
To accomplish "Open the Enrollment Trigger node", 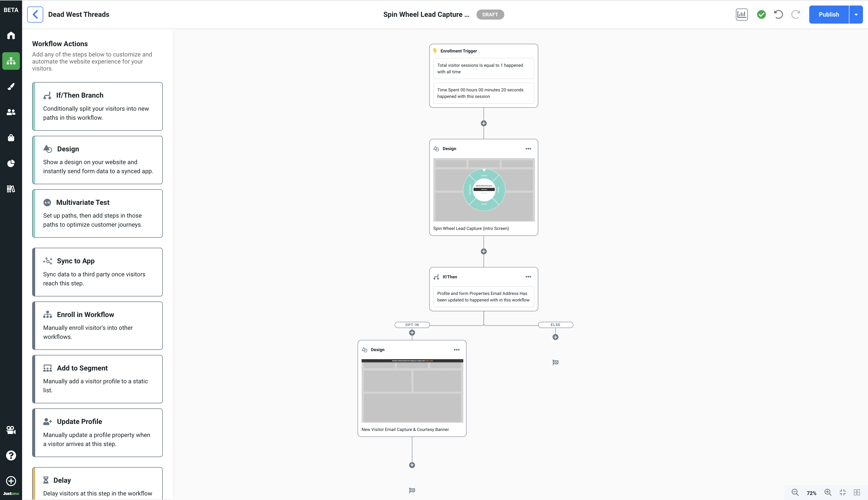I will (483, 76).
